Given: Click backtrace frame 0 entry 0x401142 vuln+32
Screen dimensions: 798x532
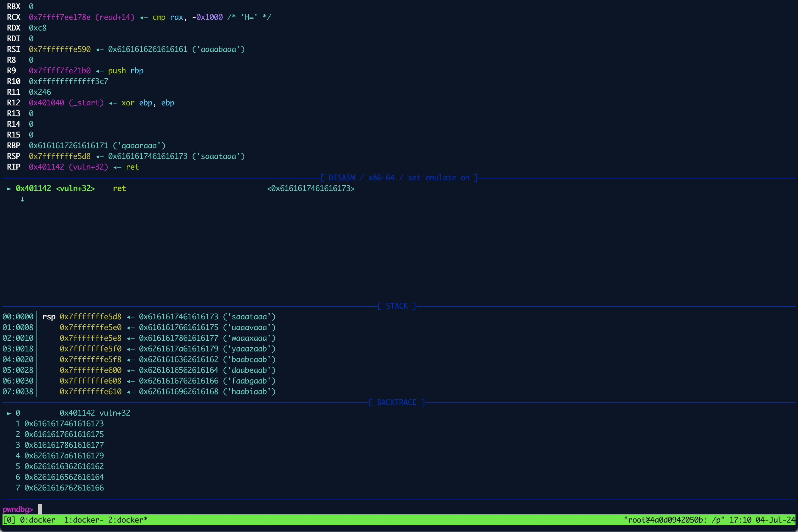Looking at the screenshot, I should (x=95, y=413).
